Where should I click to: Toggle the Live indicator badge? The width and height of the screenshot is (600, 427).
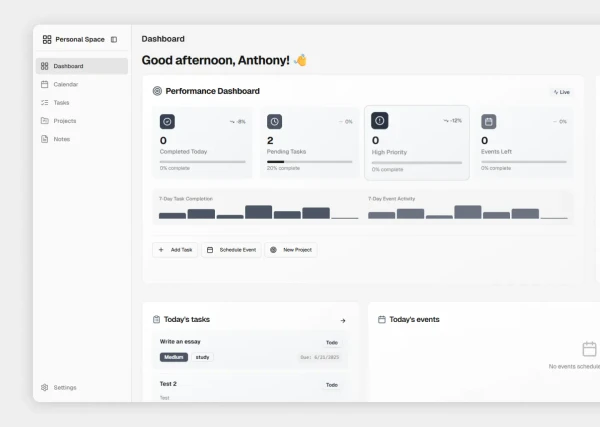561,92
